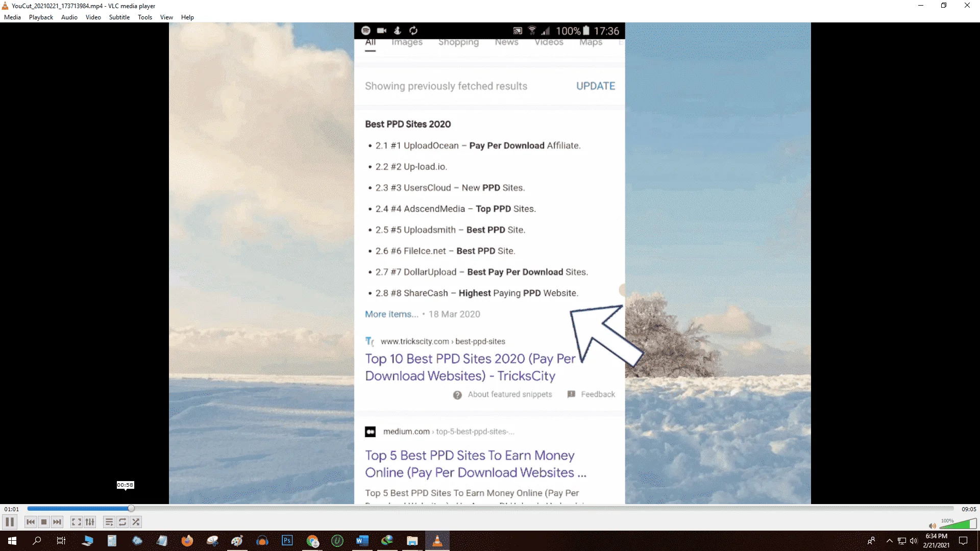Viewport: 980px width, 551px height.
Task: Go to previous media item
Action: [x=31, y=522]
